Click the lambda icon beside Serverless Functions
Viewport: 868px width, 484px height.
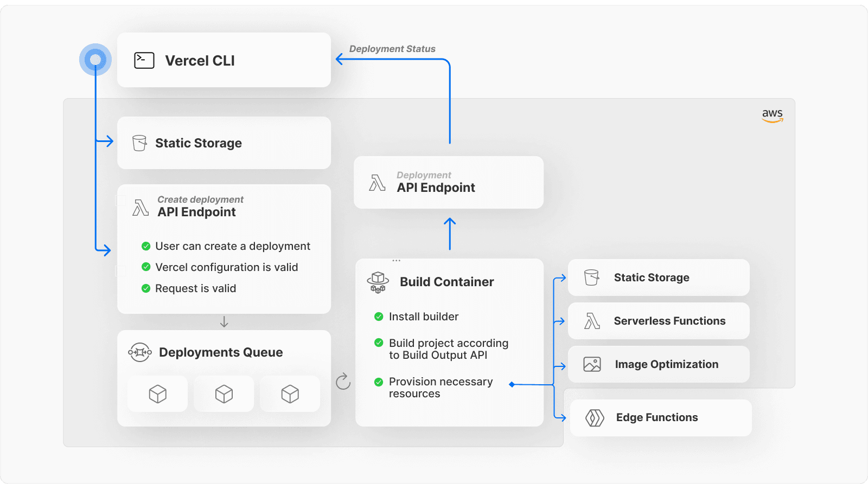click(592, 321)
